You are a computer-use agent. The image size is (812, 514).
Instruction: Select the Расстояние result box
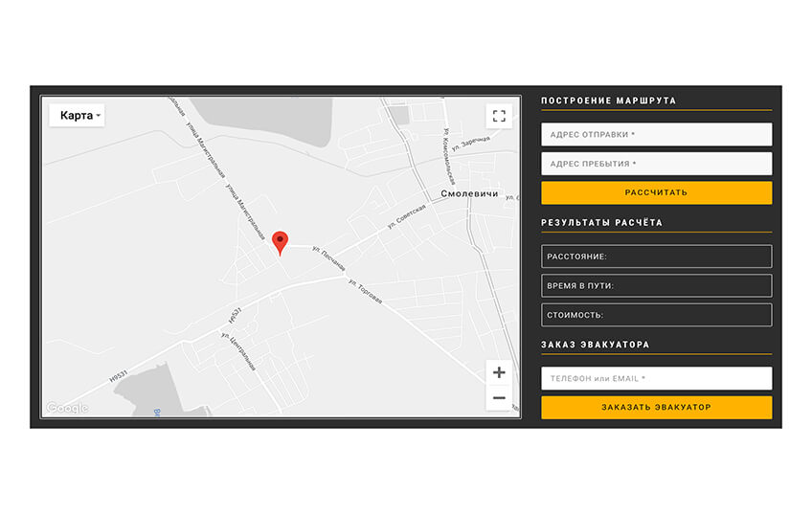point(656,257)
